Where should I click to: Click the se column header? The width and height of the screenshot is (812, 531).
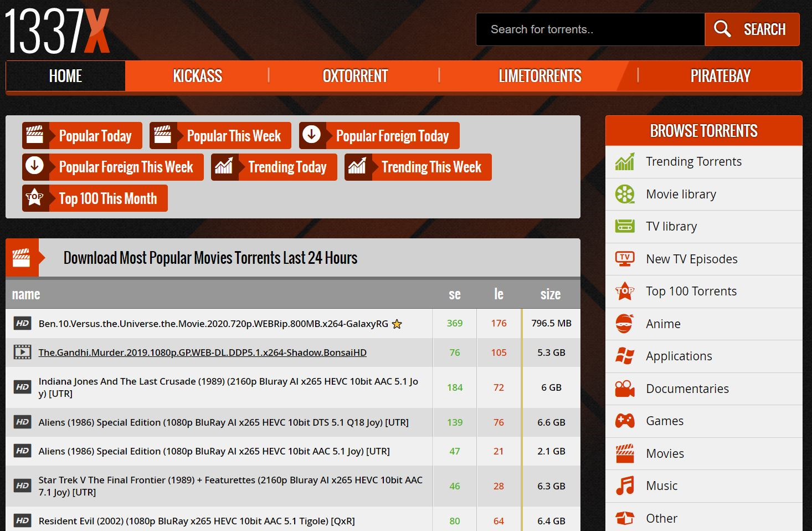[x=455, y=294]
